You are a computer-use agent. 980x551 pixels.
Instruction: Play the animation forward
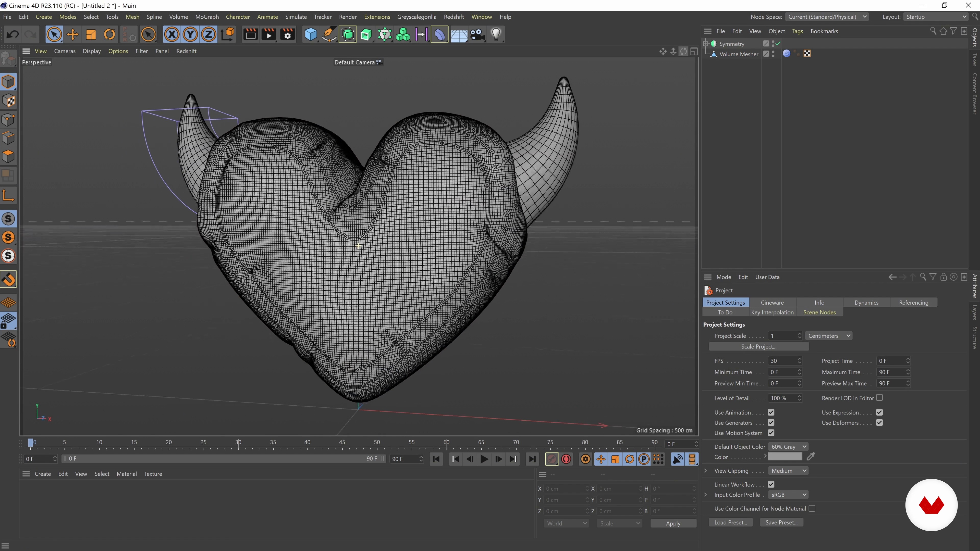pos(484,459)
